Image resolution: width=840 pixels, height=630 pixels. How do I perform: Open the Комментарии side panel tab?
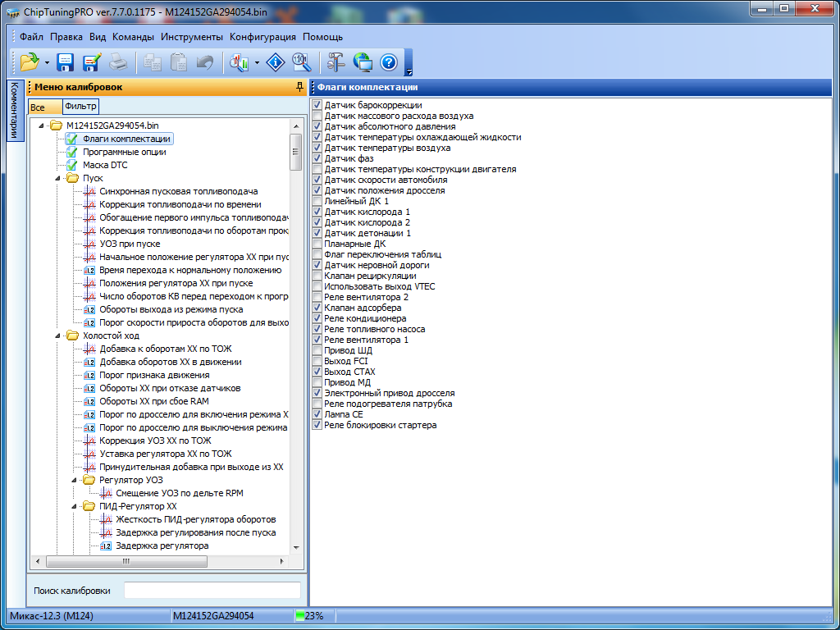tap(14, 111)
